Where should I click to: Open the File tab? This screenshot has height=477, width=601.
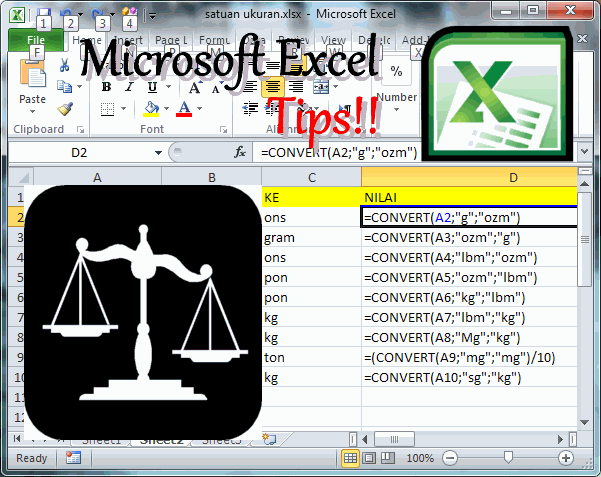pyautogui.click(x=36, y=40)
